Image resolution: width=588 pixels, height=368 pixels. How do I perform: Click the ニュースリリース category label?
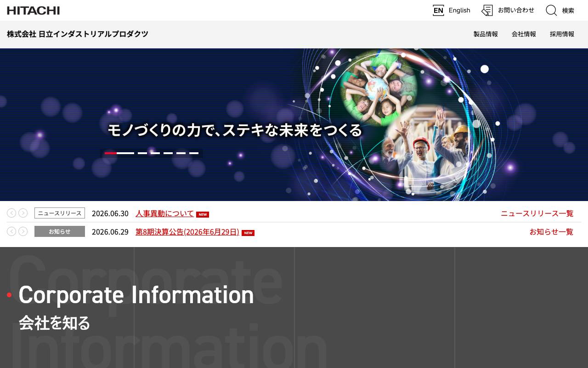[x=60, y=213]
